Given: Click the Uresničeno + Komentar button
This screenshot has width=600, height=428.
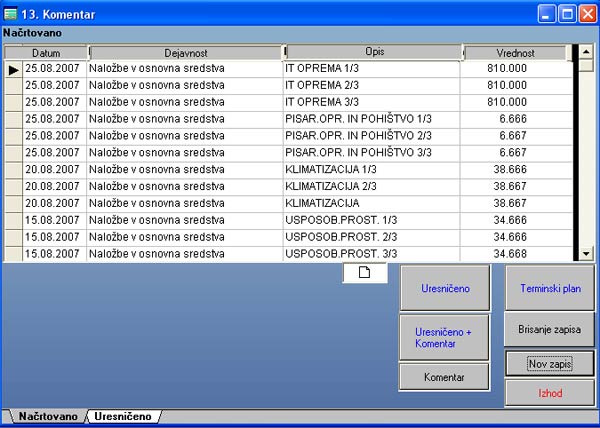Looking at the screenshot, I should pyautogui.click(x=444, y=337).
